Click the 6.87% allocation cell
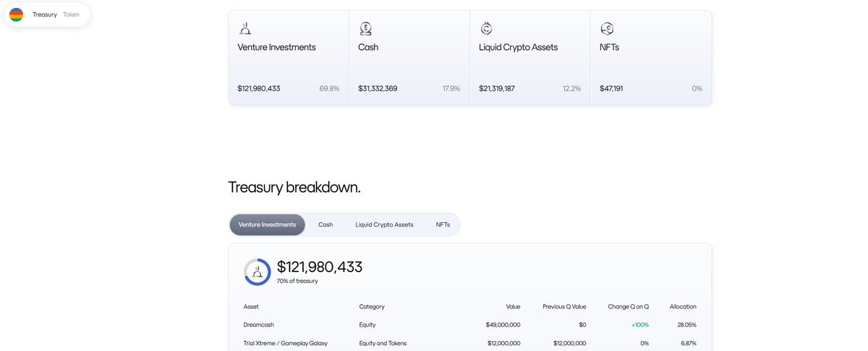The width and height of the screenshot is (868, 351). coord(687,343)
